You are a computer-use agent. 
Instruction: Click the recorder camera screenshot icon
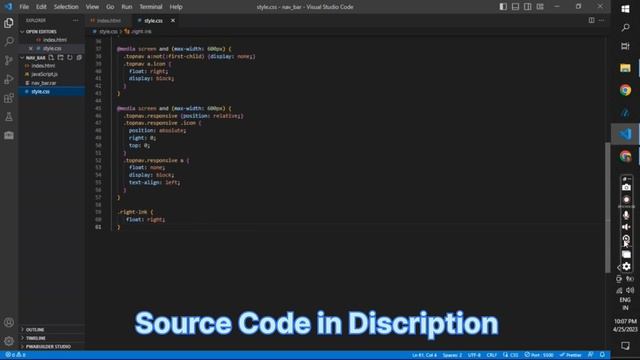(626, 187)
